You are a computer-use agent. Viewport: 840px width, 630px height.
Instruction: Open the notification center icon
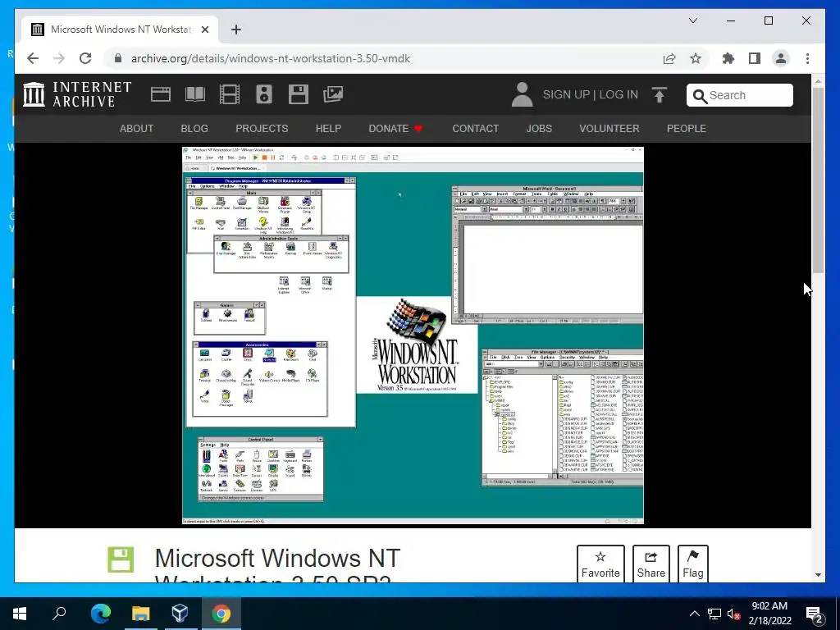(x=814, y=614)
